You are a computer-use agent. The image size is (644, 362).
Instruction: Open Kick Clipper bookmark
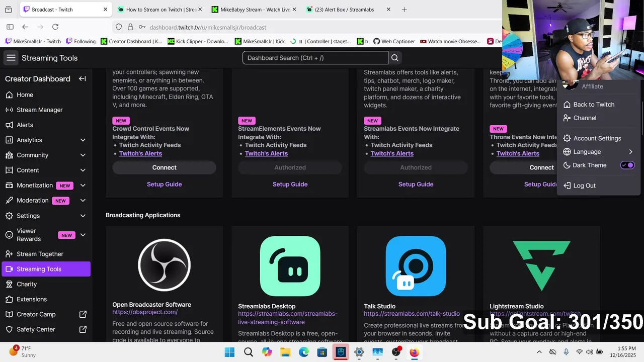click(x=198, y=42)
